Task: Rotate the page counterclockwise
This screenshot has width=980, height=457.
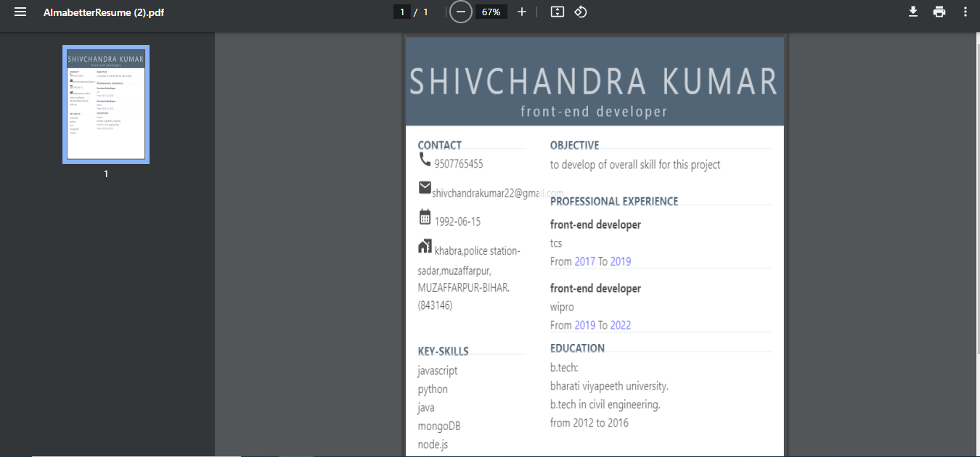Action: coord(580,12)
